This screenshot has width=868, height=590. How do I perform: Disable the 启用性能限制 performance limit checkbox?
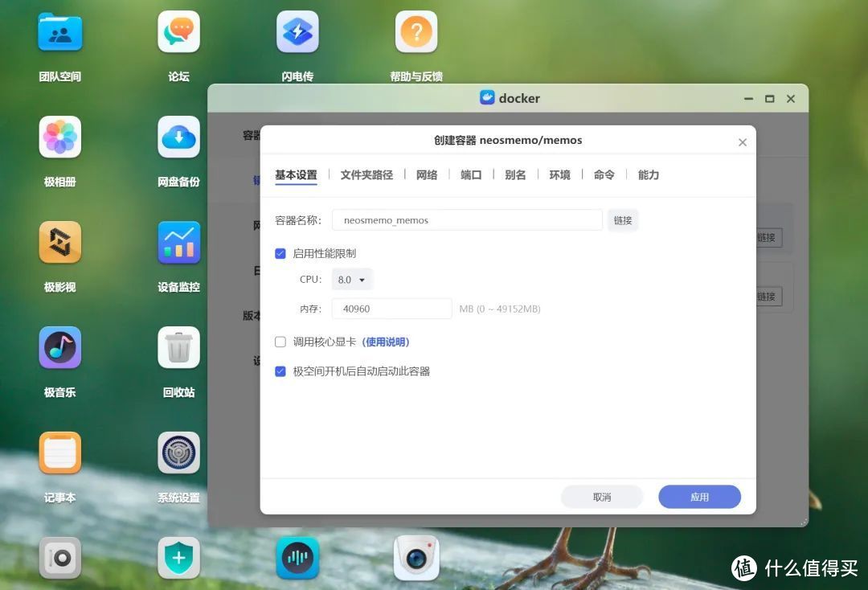click(x=280, y=253)
